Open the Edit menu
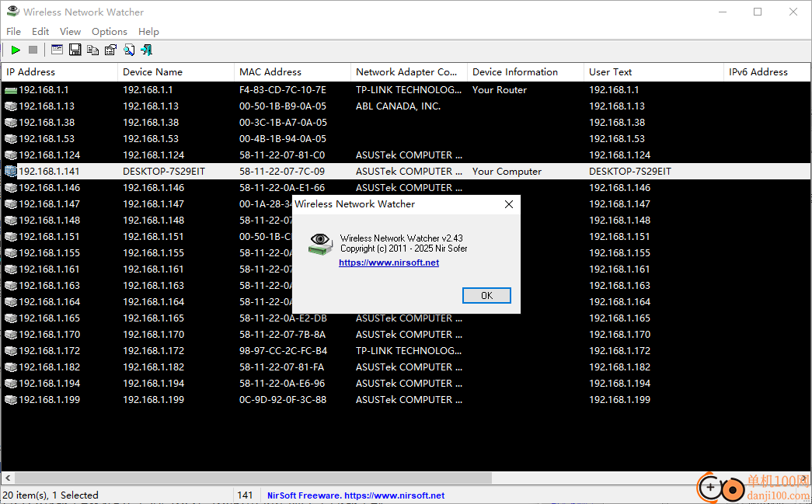 pyautogui.click(x=40, y=32)
